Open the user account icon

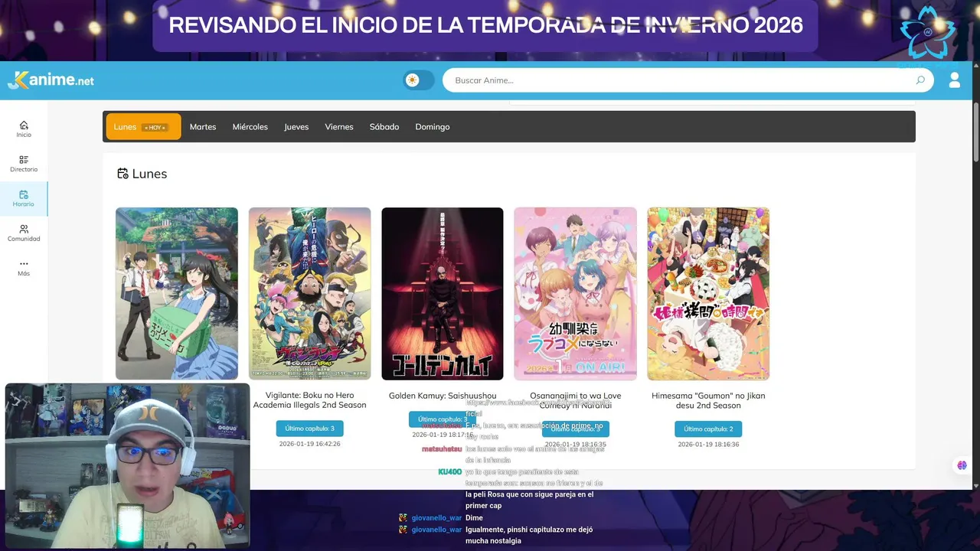pyautogui.click(x=955, y=80)
